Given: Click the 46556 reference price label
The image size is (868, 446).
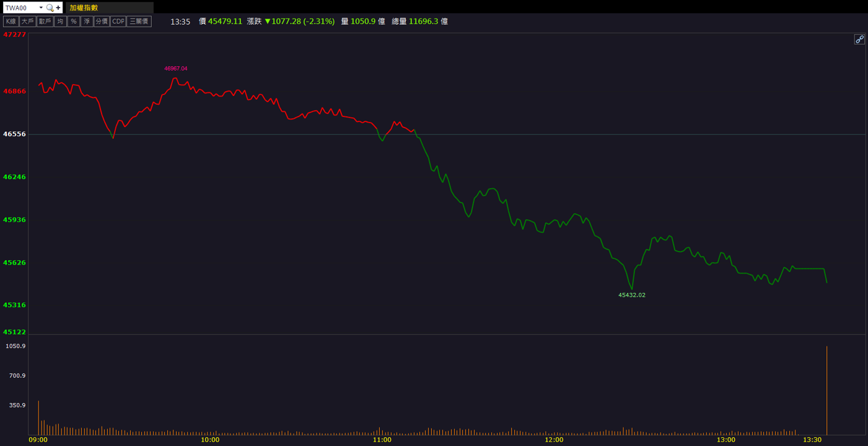Looking at the screenshot, I should [x=15, y=134].
